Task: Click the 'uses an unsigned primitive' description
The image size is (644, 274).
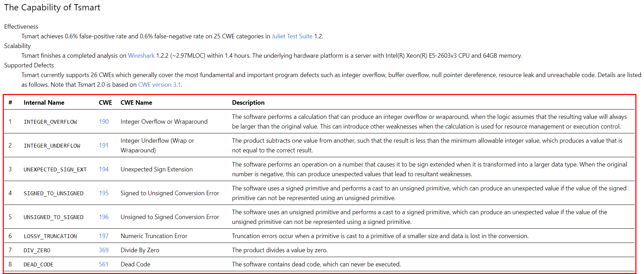Action: 420,217
